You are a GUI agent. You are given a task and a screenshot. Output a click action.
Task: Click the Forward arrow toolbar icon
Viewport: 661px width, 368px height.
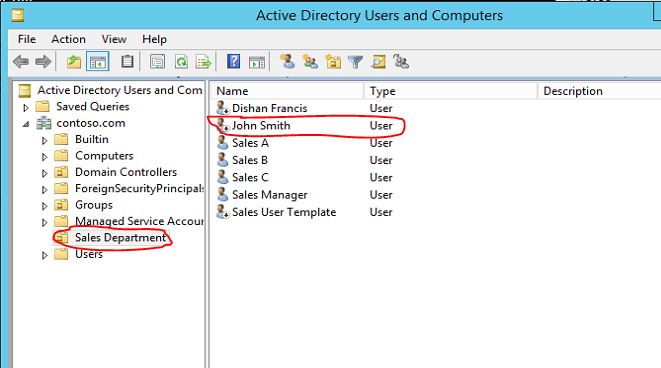43,62
